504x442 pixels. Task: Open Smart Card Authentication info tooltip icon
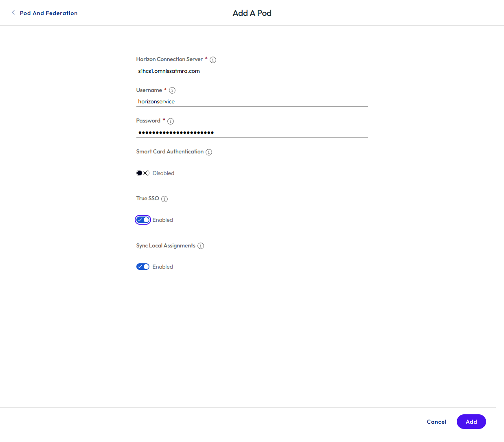(x=209, y=152)
